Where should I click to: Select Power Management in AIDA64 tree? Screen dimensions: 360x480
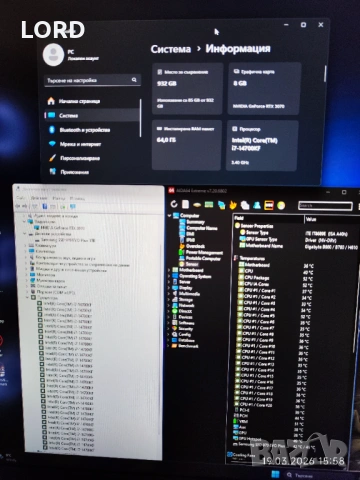(201, 252)
